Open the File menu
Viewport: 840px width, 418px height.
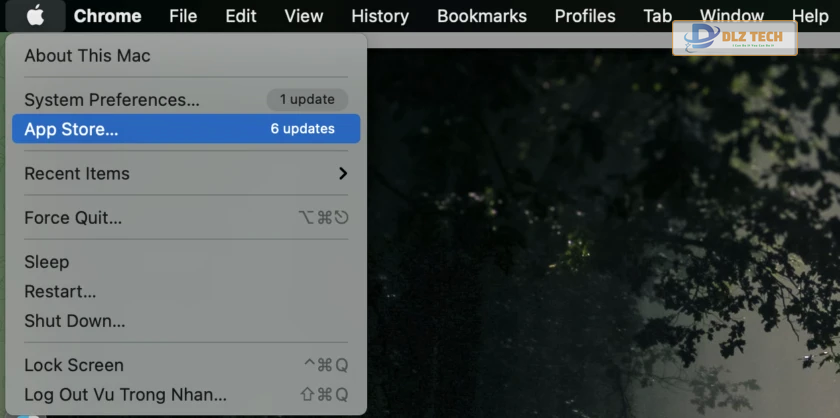(183, 16)
